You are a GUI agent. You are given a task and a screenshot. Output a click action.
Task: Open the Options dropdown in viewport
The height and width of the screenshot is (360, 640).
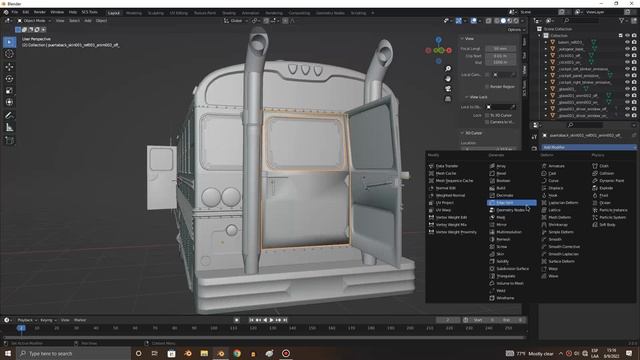516,30
